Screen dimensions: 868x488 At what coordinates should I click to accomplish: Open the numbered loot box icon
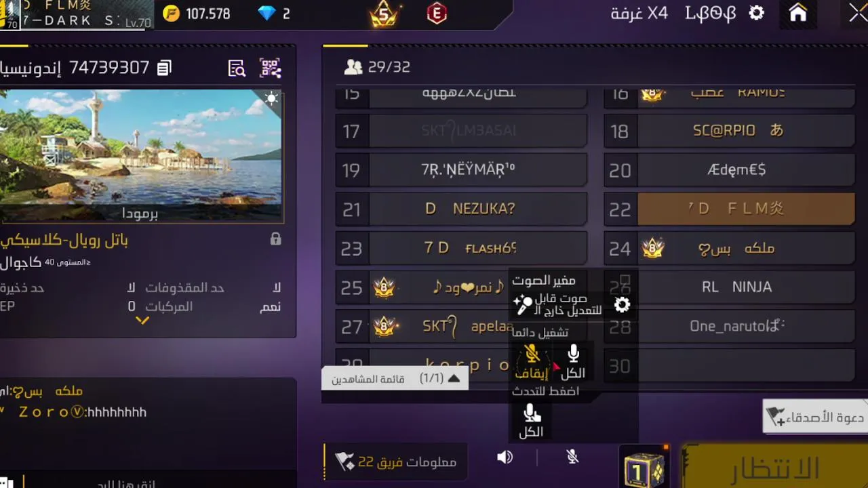coord(644,468)
